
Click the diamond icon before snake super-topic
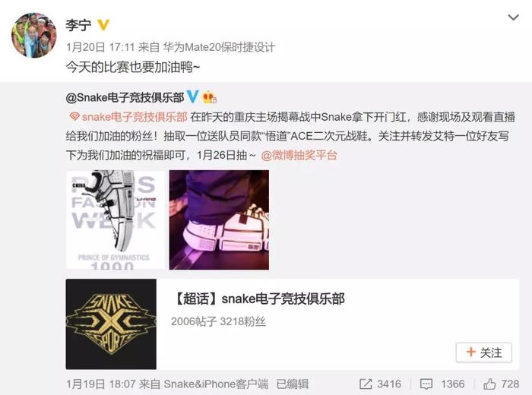pyautogui.click(x=74, y=117)
